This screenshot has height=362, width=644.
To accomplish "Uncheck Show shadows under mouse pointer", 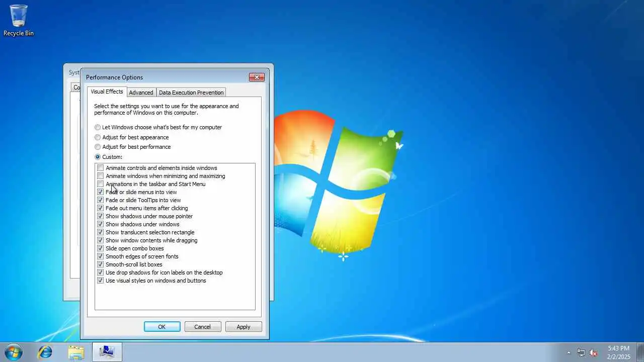I will tap(100, 216).
